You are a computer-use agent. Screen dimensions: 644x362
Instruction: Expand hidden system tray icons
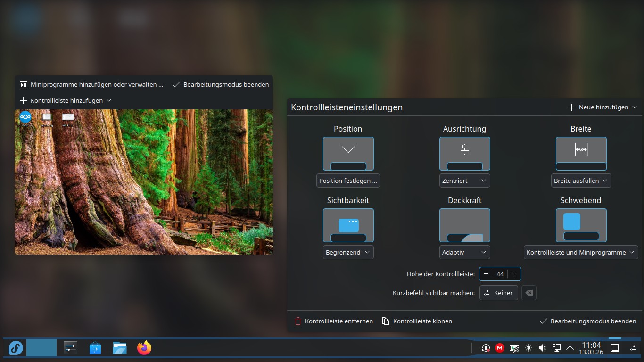coord(570,348)
